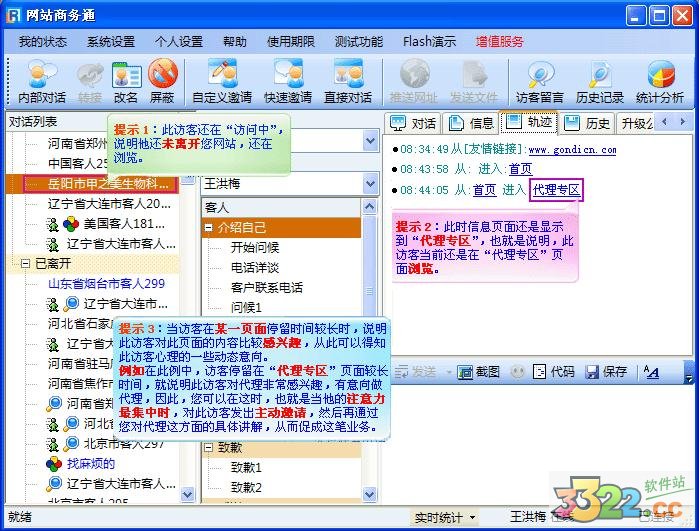Collapse the 已离开 group
The height and width of the screenshot is (531, 699).
coord(25,263)
